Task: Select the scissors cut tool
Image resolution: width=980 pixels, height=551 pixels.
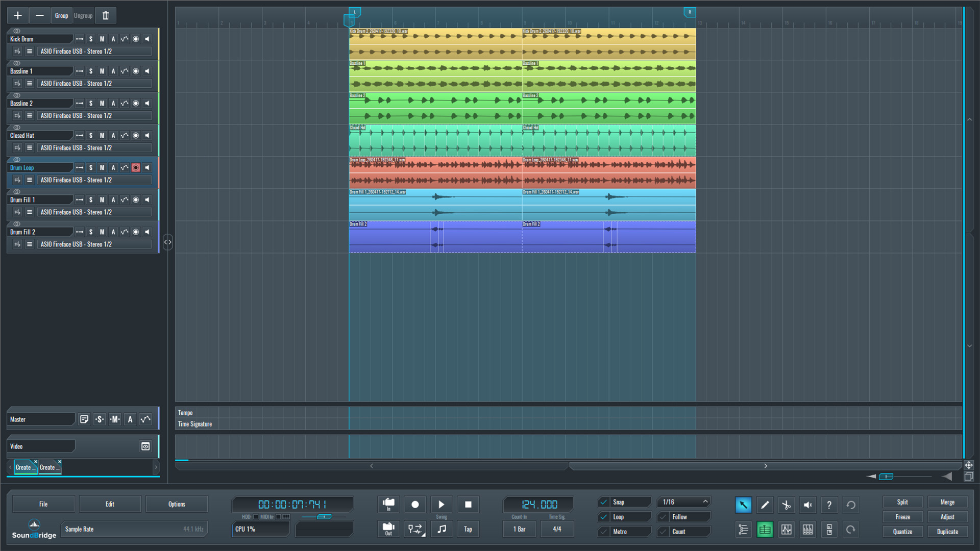Action: click(786, 505)
